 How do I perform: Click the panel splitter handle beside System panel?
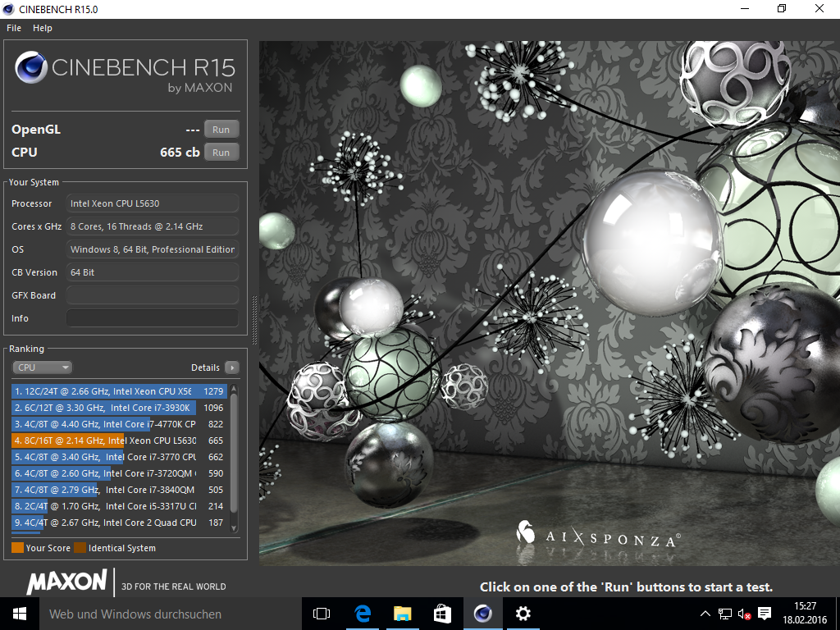coord(254,320)
